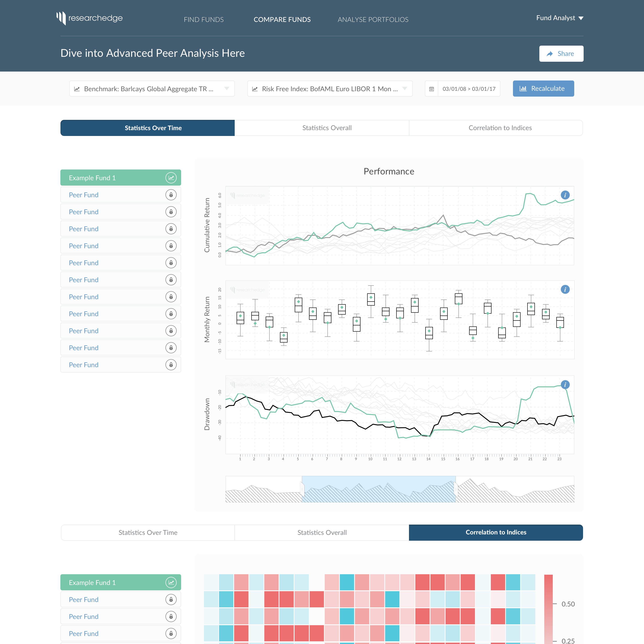
Task: Go to Analyse Portfolios menu
Action: (373, 20)
